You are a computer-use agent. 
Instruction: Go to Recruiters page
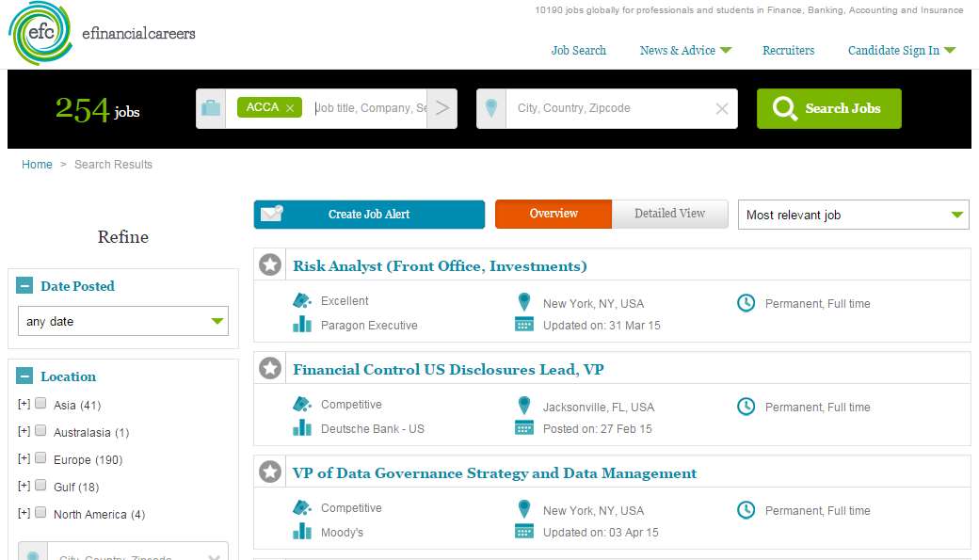pyautogui.click(x=788, y=51)
